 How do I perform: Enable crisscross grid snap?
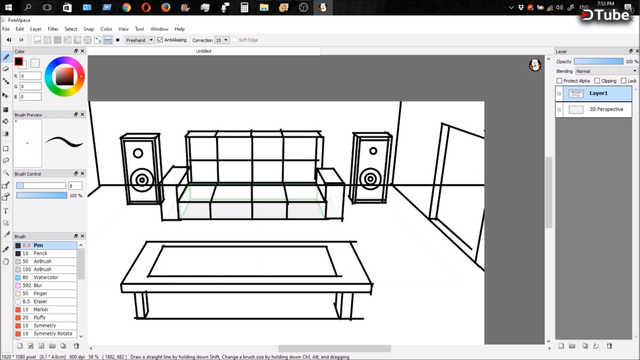tap(58, 40)
